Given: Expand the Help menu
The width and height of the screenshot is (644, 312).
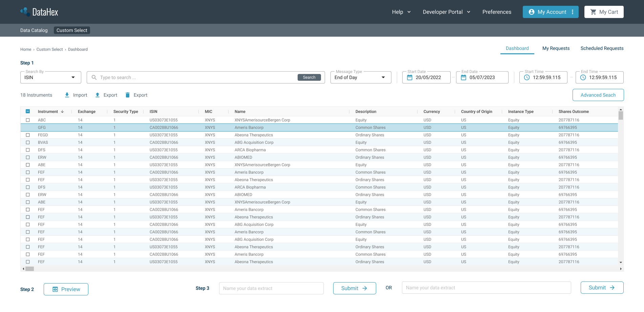Looking at the screenshot, I should click(x=401, y=12).
